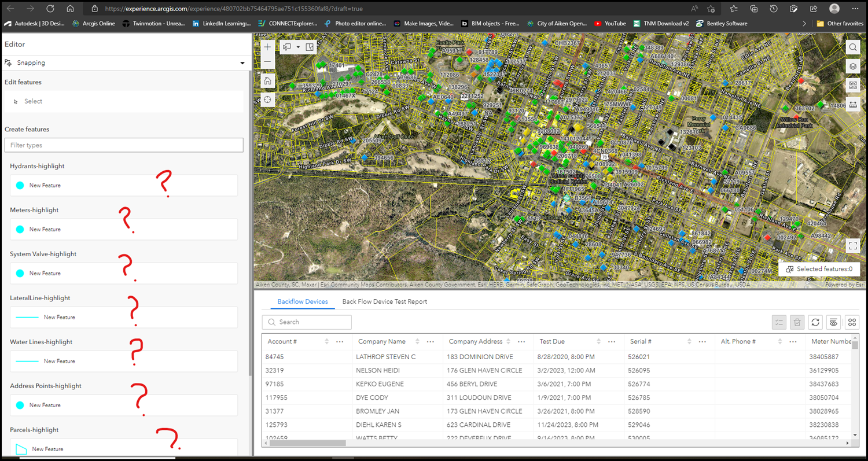Open the map layers list
The width and height of the screenshot is (868, 461).
click(x=853, y=67)
